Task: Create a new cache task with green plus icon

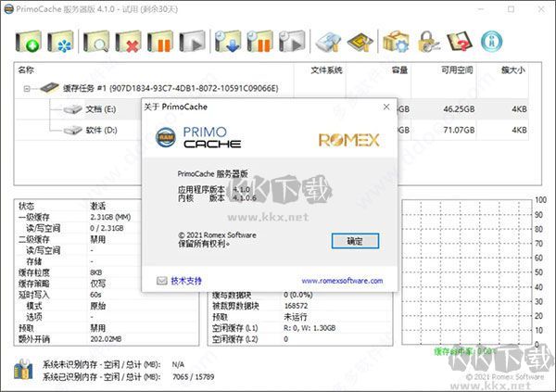Action: click(x=29, y=42)
